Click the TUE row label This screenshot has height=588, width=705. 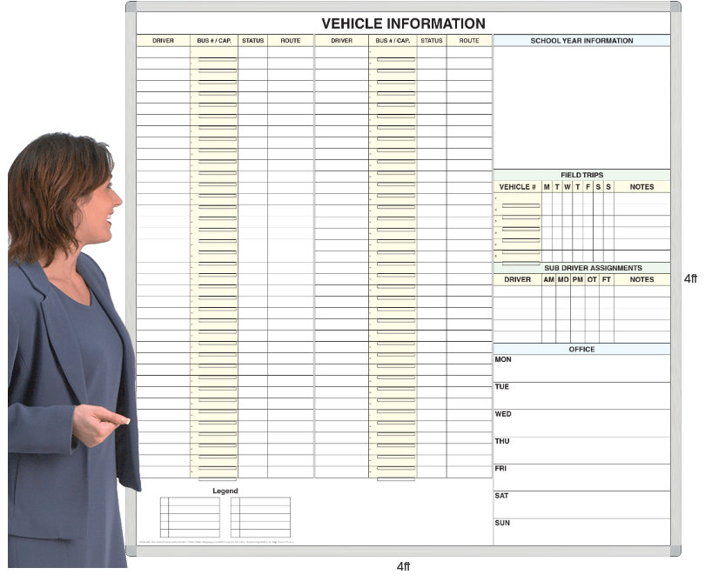point(502,387)
